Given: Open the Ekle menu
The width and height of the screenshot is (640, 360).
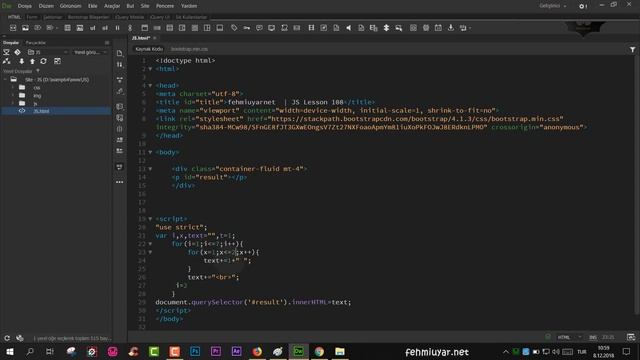Looking at the screenshot, I should pyautogui.click(x=93, y=6).
